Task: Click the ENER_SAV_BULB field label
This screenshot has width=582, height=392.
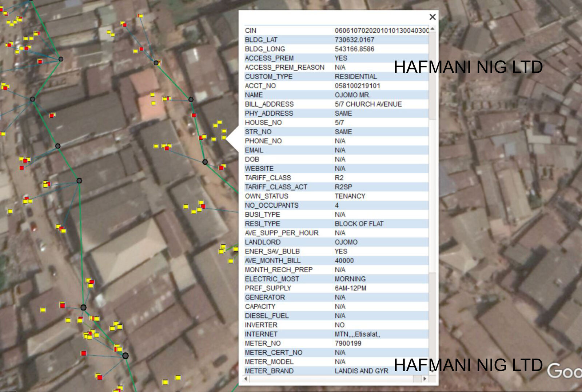Action: 272,251
